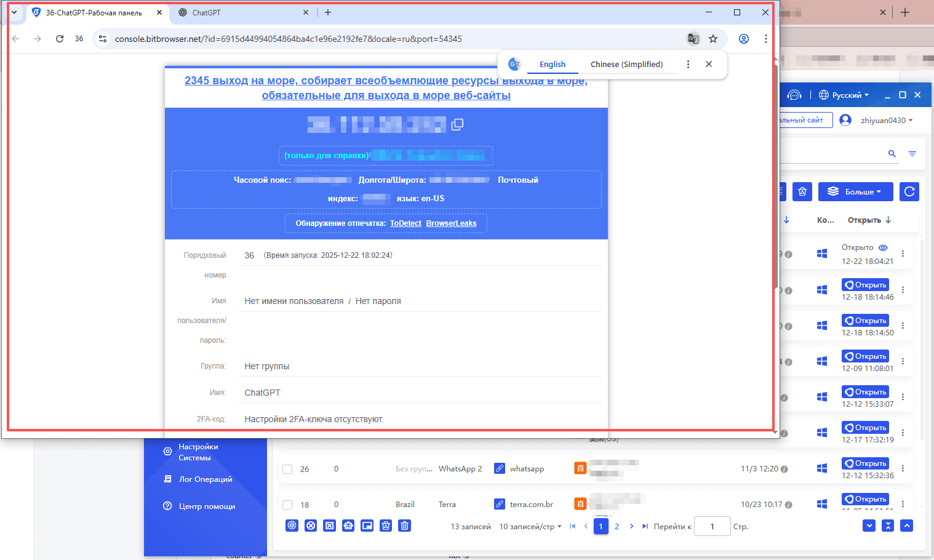Switch to the ChatGPT browser tab
This screenshot has height=560, width=934.
(x=243, y=12)
